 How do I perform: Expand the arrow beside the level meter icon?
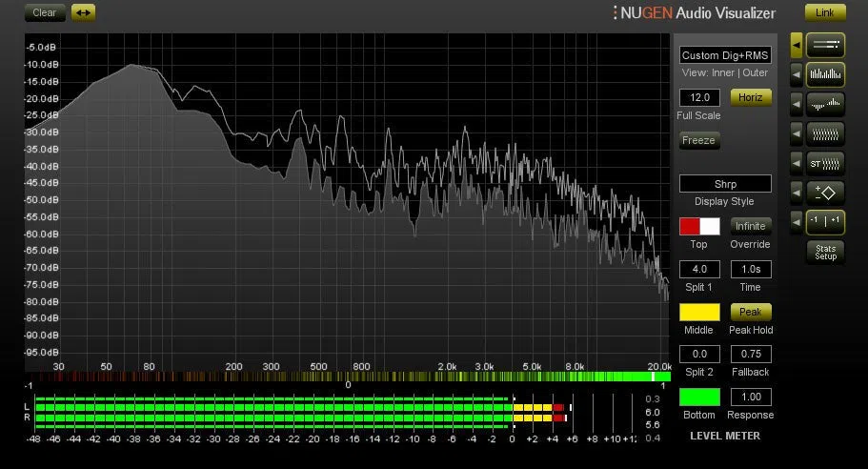point(796,46)
